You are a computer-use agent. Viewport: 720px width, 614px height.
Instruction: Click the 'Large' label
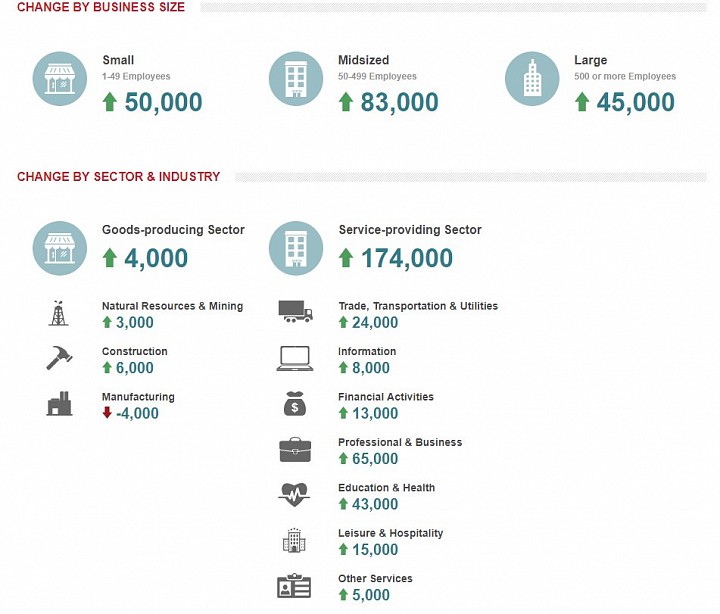(x=591, y=60)
